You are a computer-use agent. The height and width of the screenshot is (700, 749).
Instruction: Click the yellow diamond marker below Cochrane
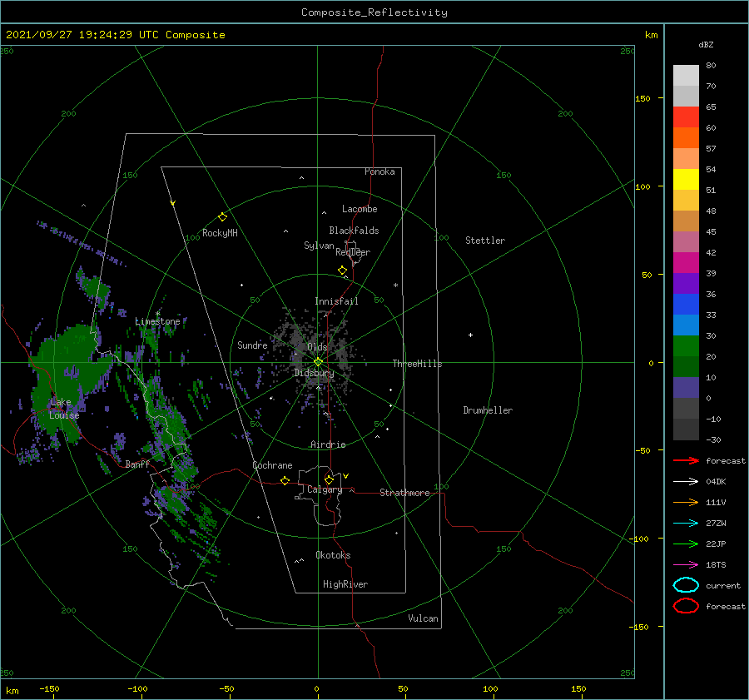pos(285,480)
